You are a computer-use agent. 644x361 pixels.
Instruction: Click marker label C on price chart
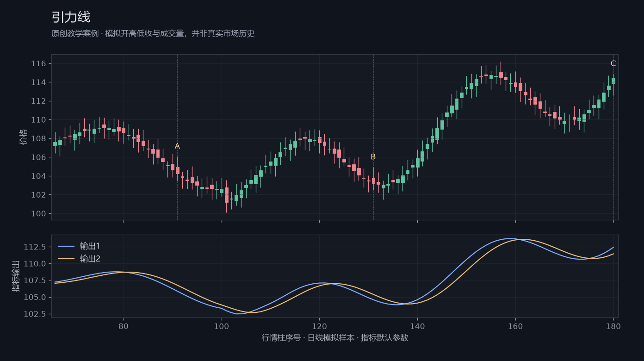(x=613, y=63)
